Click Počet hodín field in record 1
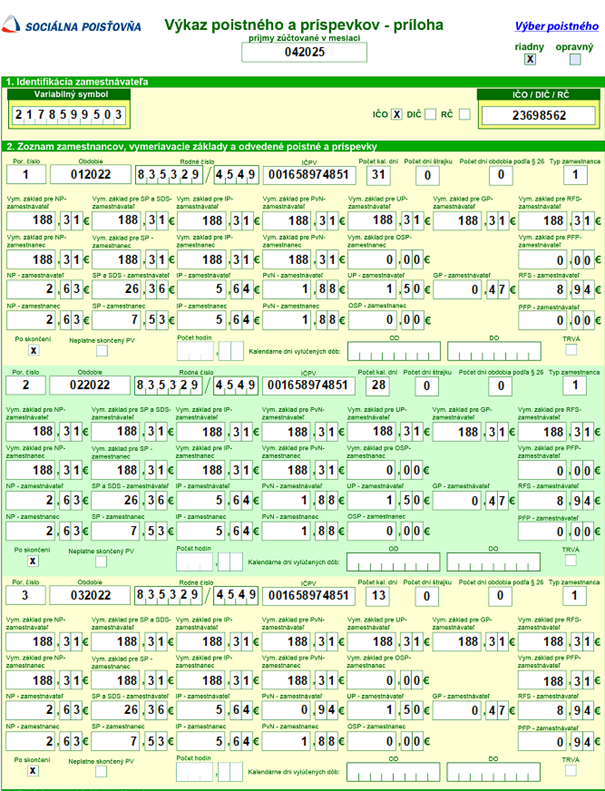 click(x=210, y=351)
